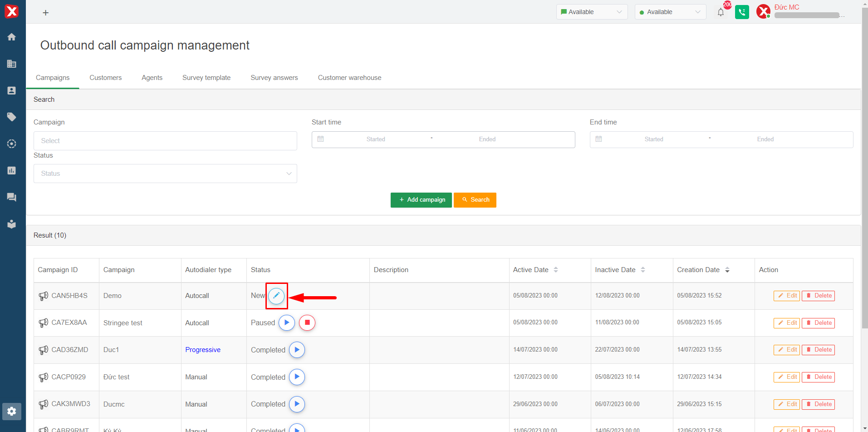This screenshot has width=868, height=432.
Task: Click the Start time Started date field
Action: [x=376, y=139]
